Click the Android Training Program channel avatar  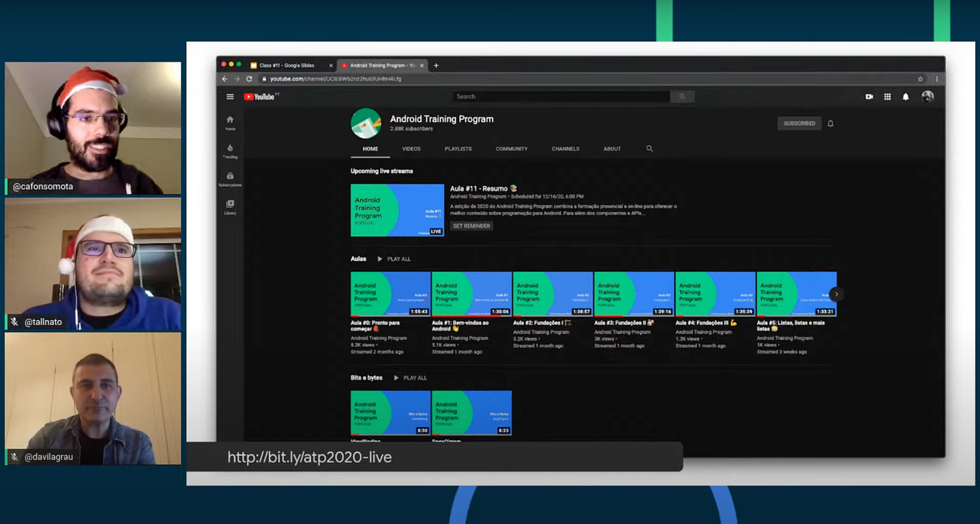pos(366,123)
